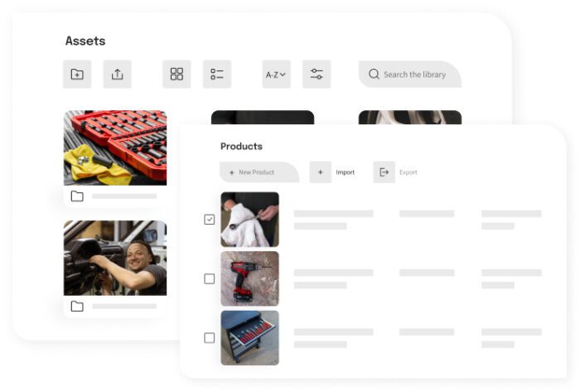Check the tool cabinet product checkbox

(210, 338)
